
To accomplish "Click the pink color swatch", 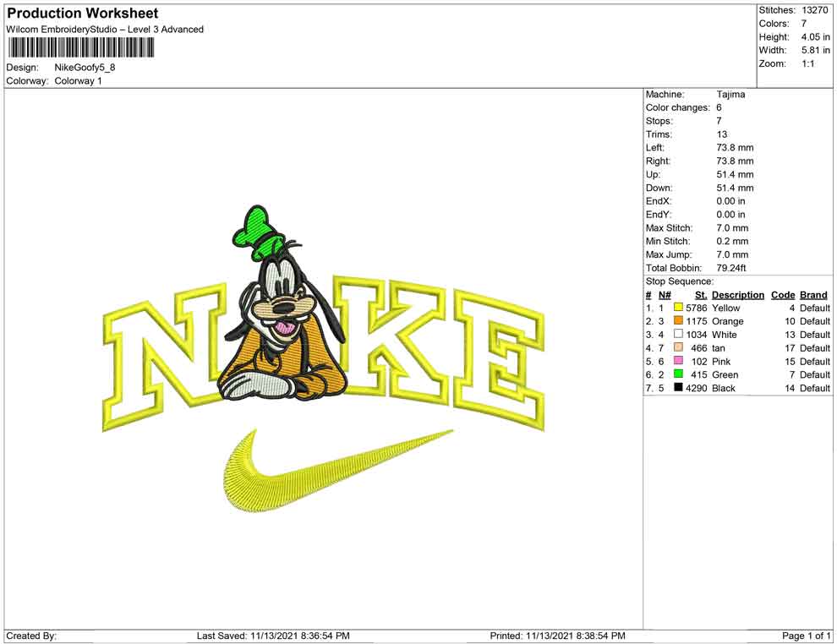I will (x=678, y=361).
